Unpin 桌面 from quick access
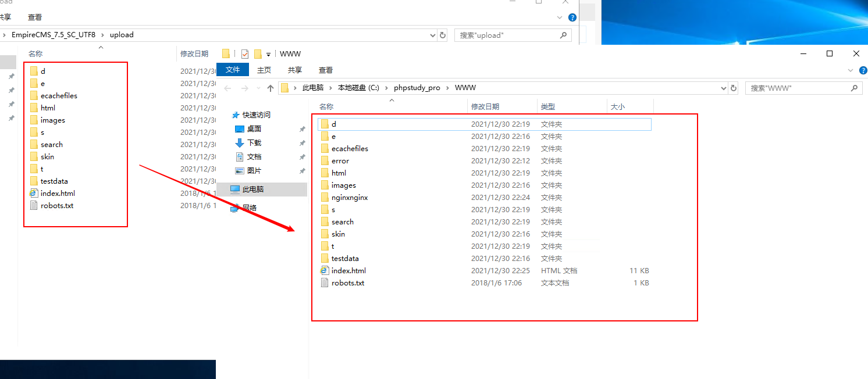 [302, 129]
